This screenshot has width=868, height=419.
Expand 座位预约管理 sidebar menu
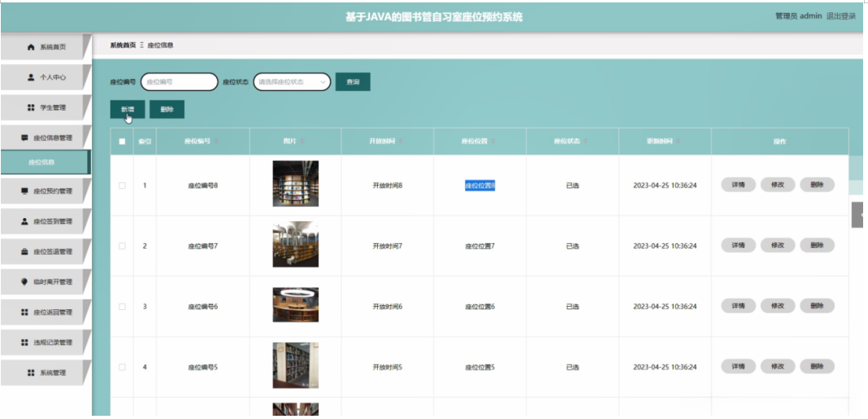tap(46, 191)
